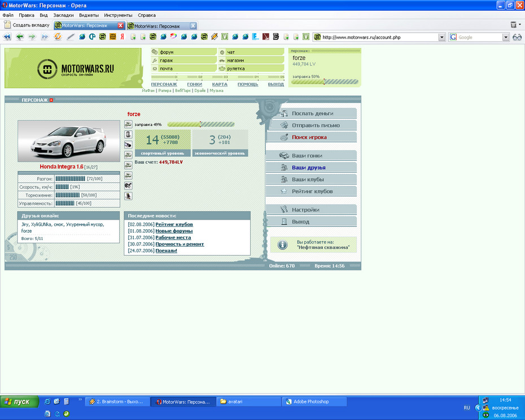The image size is (525, 420).
Task: Open the news link Прочность и ремонт
Action: [x=180, y=244]
